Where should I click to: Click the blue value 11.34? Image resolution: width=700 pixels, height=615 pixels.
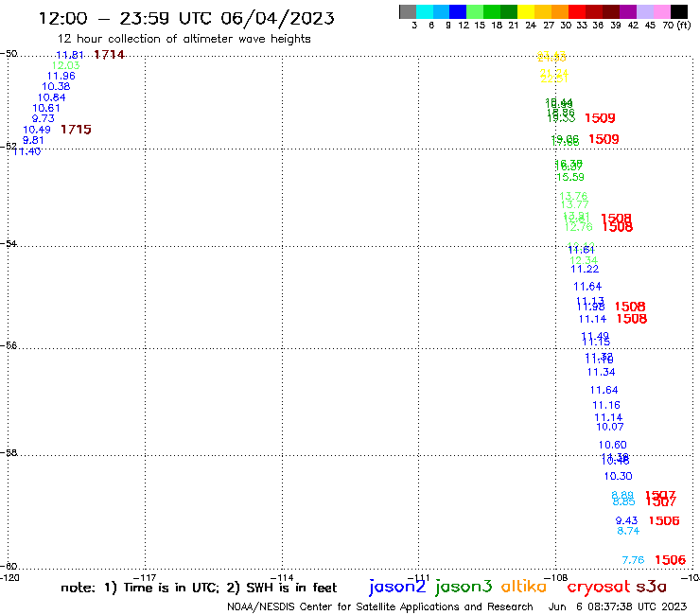[601, 372]
